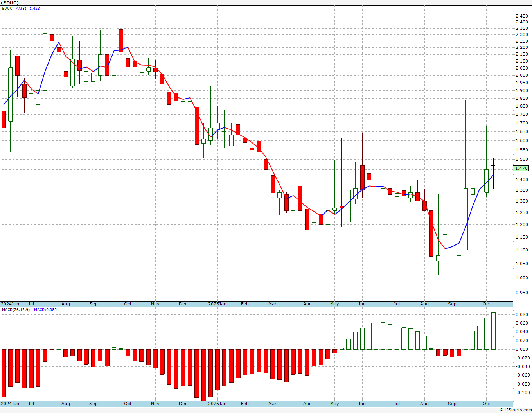Select the MACD:0.085 readout
Viewport: 532px width, 413px height.
(x=45, y=310)
